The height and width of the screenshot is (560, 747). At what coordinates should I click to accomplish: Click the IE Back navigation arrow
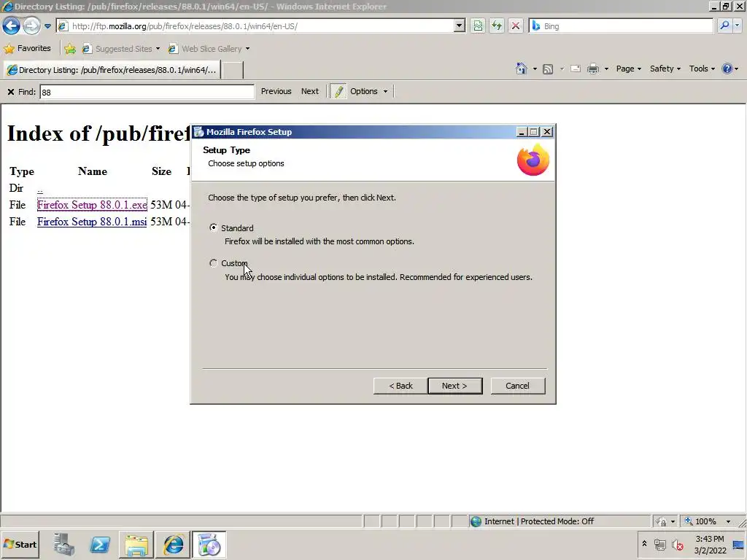[11, 26]
